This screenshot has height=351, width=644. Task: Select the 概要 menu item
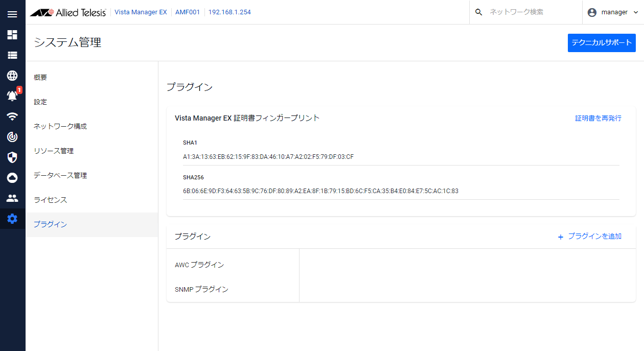point(40,78)
